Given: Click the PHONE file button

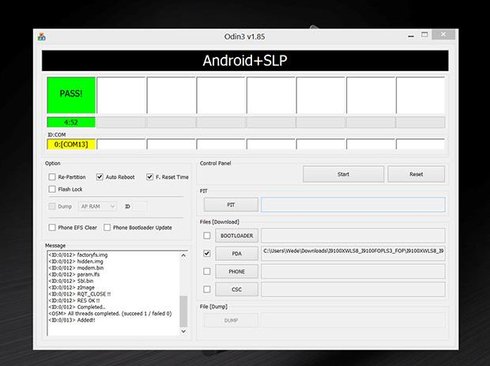Looking at the screenshot, I should click(x=237, y=271).
